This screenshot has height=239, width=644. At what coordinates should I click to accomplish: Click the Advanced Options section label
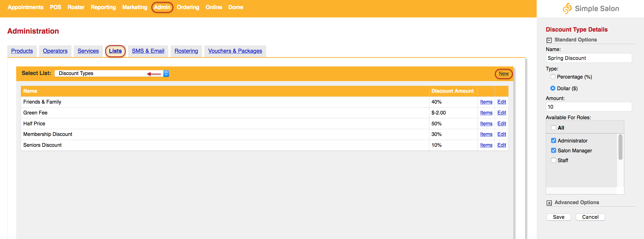(577, 202)
